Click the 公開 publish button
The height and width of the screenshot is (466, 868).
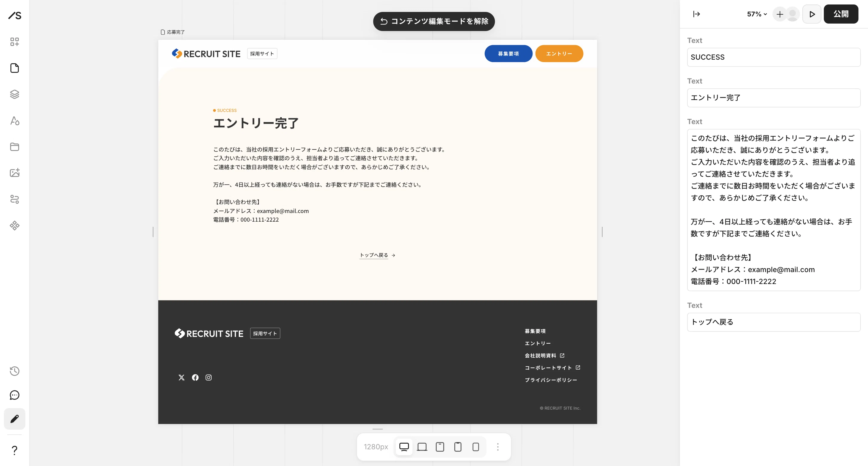coord(841,14)
